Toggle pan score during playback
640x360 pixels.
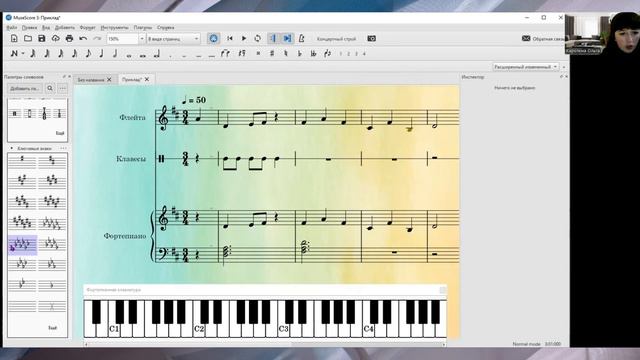click(x=288, y=39)
